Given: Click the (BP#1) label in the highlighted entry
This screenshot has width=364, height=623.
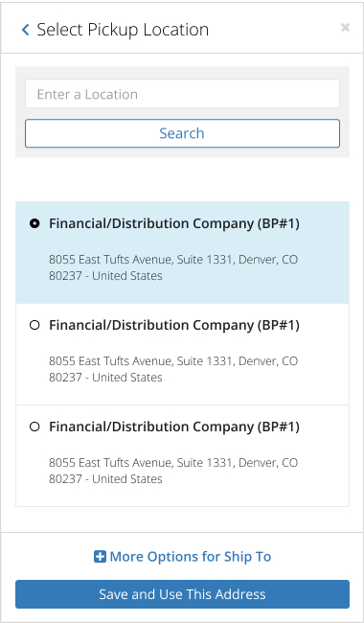Looking at the screenshot, I should 278,223.
